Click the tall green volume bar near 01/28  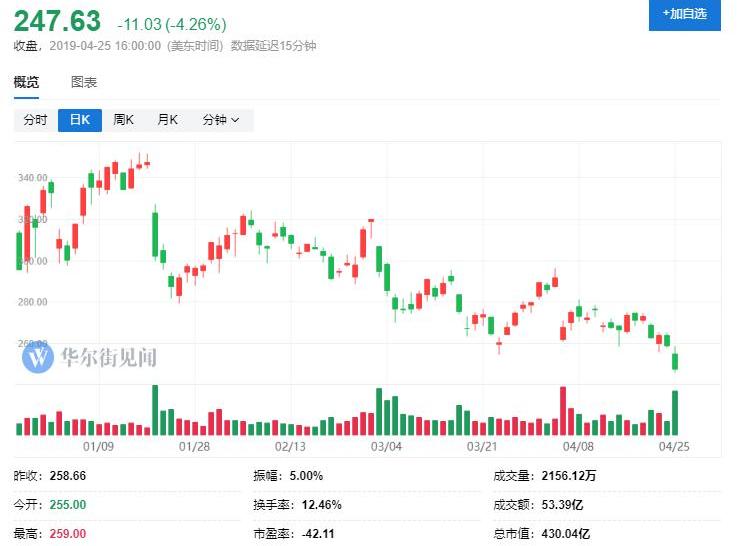point(155,410)
